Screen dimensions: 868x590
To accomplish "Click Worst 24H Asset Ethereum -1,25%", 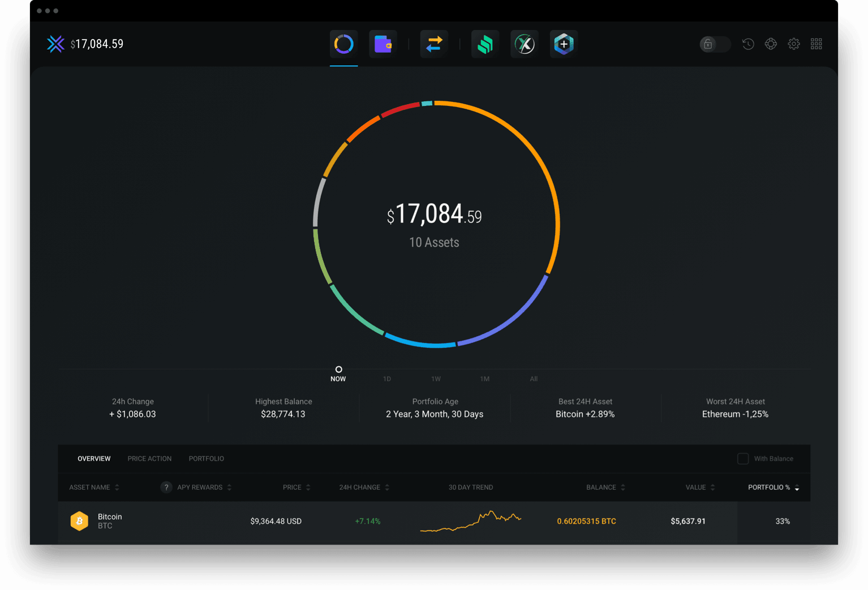I will pos(735,408).
